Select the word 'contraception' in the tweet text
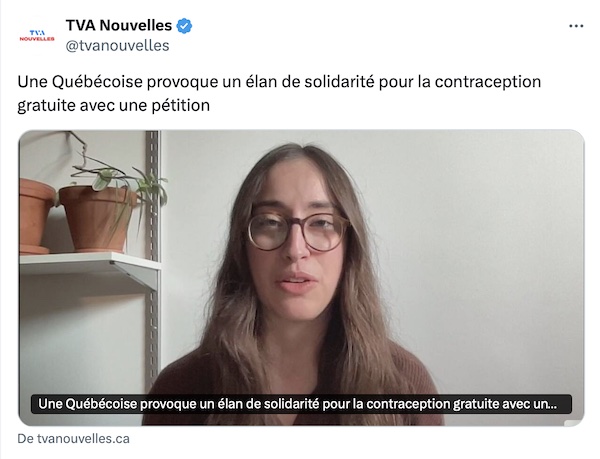 (488, 82)
